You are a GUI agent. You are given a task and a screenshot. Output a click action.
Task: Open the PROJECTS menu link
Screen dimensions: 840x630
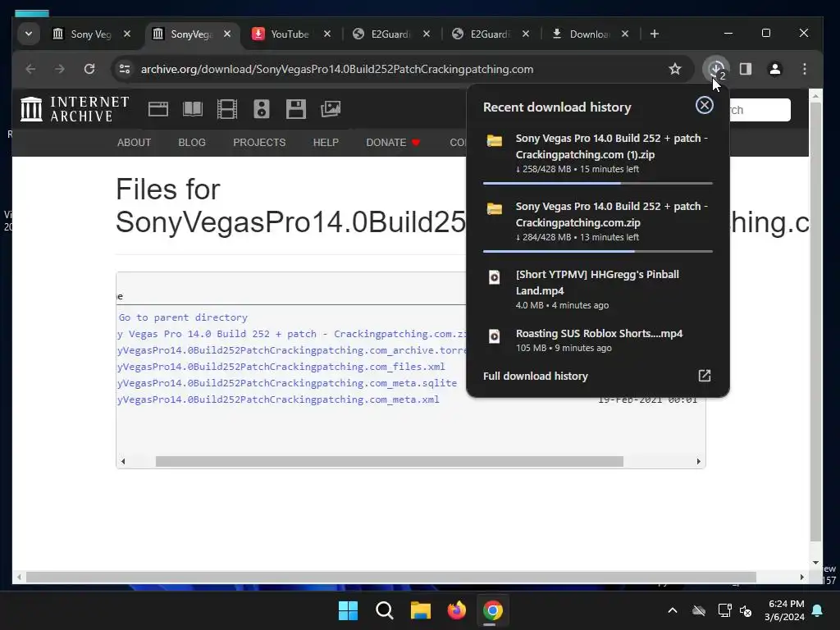(x=259, y=143)
